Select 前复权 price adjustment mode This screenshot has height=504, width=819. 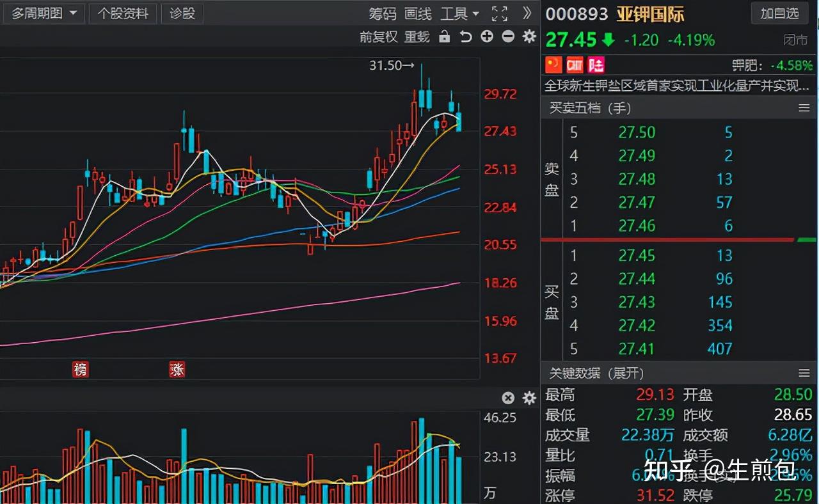coord(378,37)
